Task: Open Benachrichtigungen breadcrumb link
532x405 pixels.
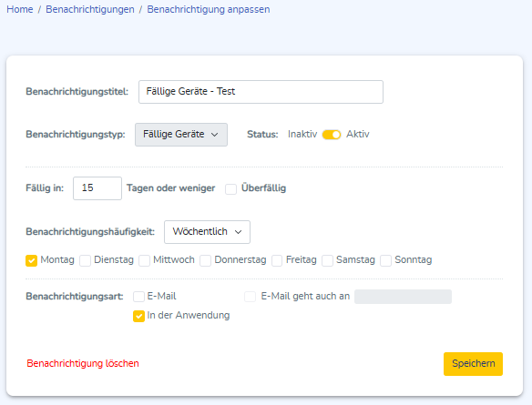Action: pyautogui.click(x=90, y=9)
